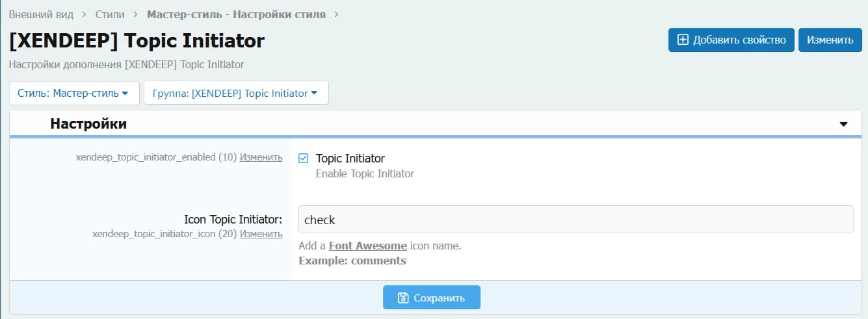The width and height of the screenshot is (868, 319).
Task: Open Мастер-стиль - Настройки стиля breadcrumb
Action: (x=236, y=14)
